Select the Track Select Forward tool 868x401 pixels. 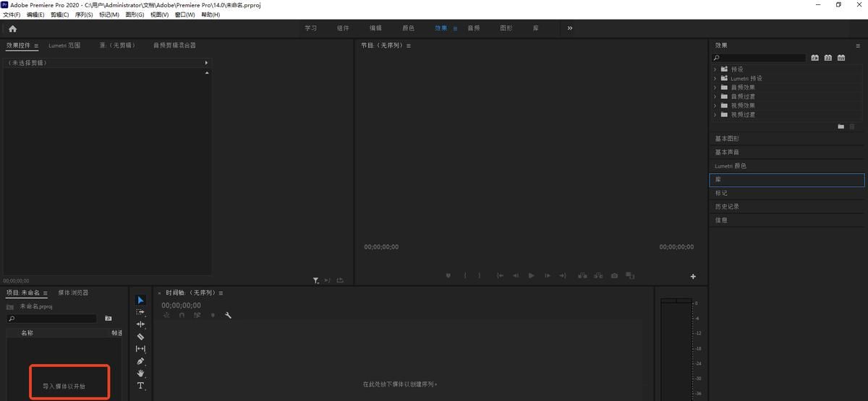click(140, 312)
